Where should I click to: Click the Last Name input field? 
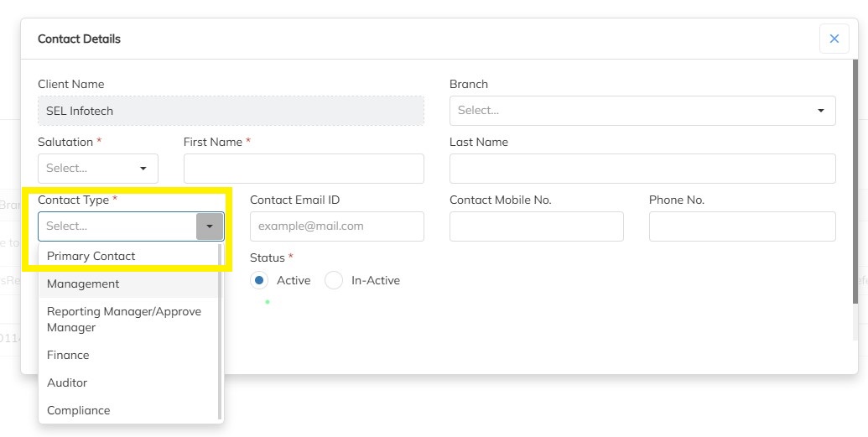(x=642, y=169)
